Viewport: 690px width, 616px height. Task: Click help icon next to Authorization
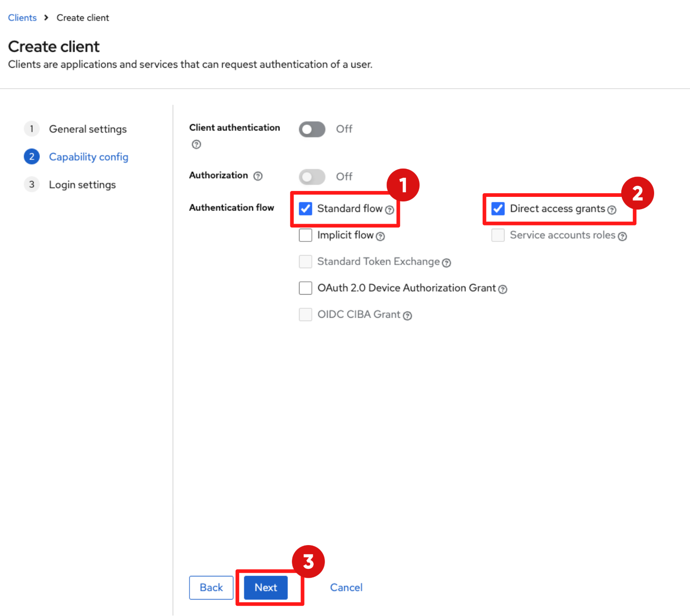(258, 176)
